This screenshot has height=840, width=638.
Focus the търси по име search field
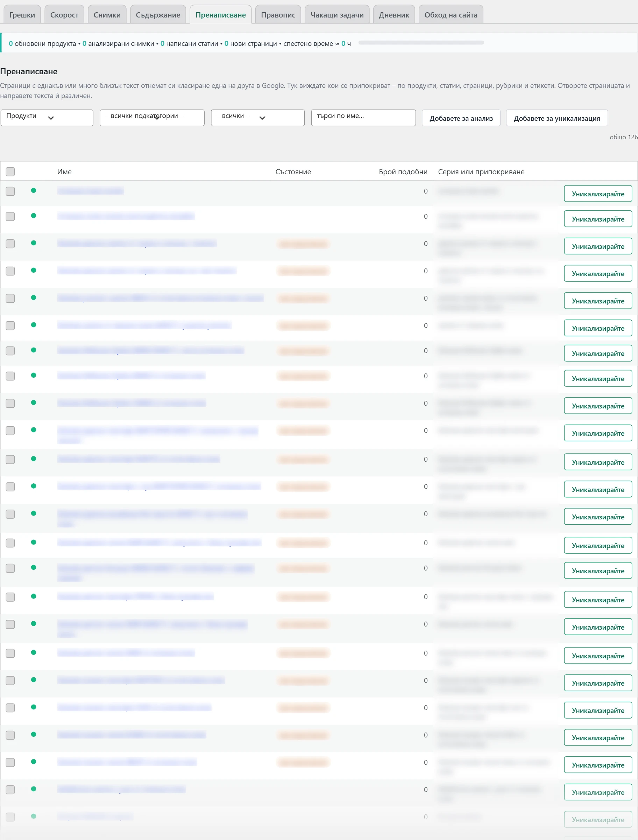coord(363,118)
